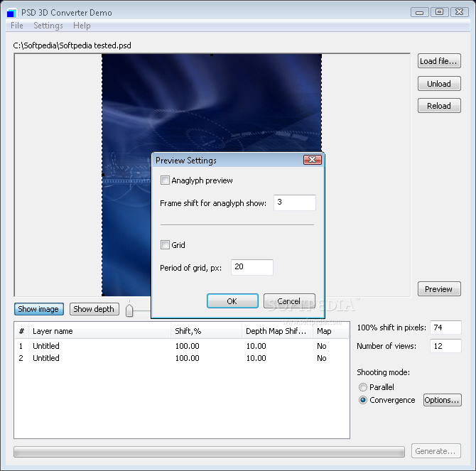The height and width of the screenshot is (471, 476).
Task: Toggle the Show image button
Action: coord(39,309)
